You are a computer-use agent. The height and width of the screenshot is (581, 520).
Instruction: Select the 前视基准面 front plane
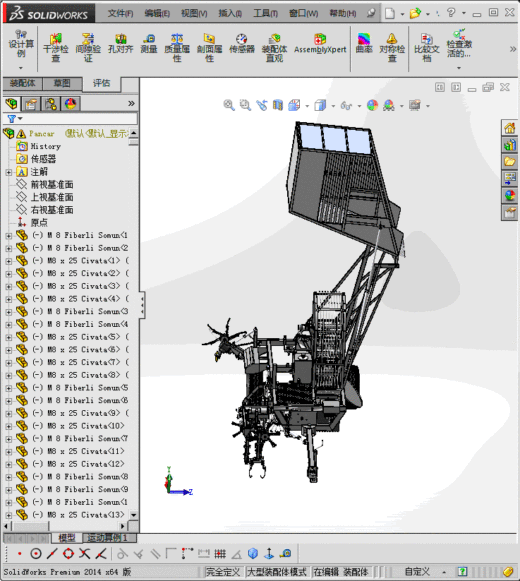point(52,185)
